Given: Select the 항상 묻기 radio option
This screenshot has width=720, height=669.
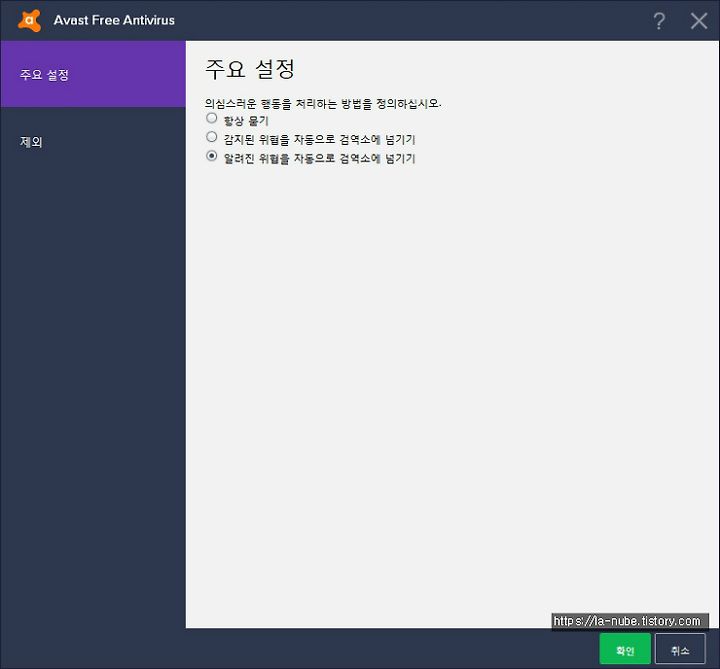Looking at the screenshot, I should coord(212,118).
